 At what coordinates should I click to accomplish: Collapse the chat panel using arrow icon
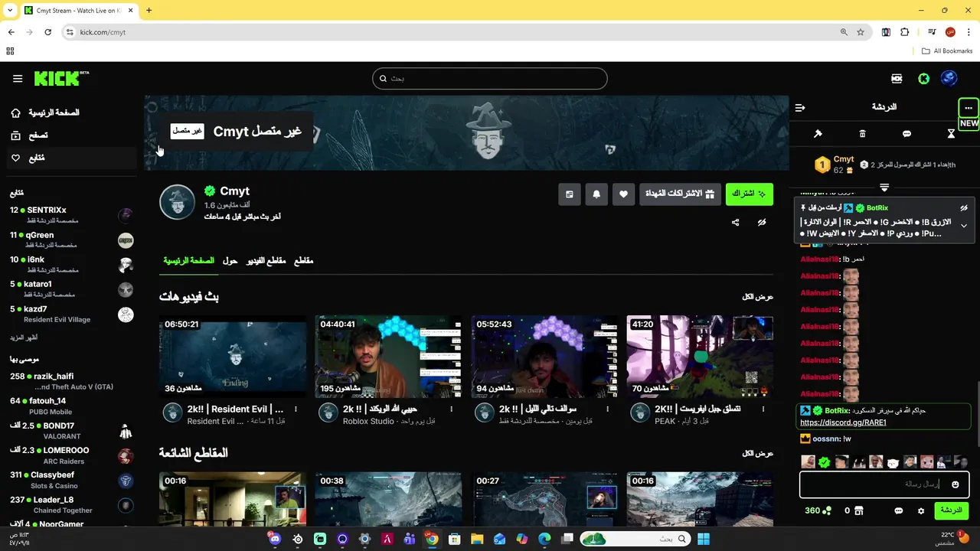800,108
